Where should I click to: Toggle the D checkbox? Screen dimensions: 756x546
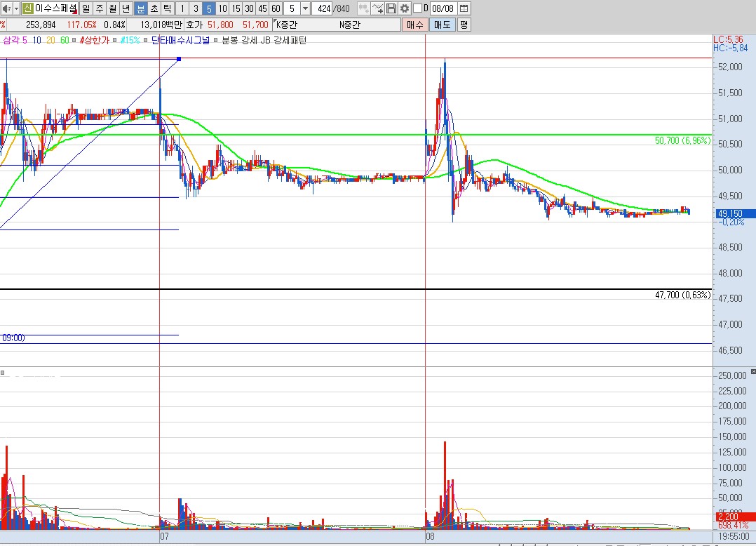point(417,8)
